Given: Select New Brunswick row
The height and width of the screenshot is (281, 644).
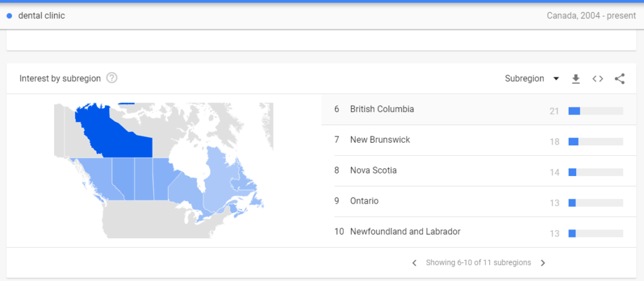Looking at the screenshot, I should [x=380, y=140].
